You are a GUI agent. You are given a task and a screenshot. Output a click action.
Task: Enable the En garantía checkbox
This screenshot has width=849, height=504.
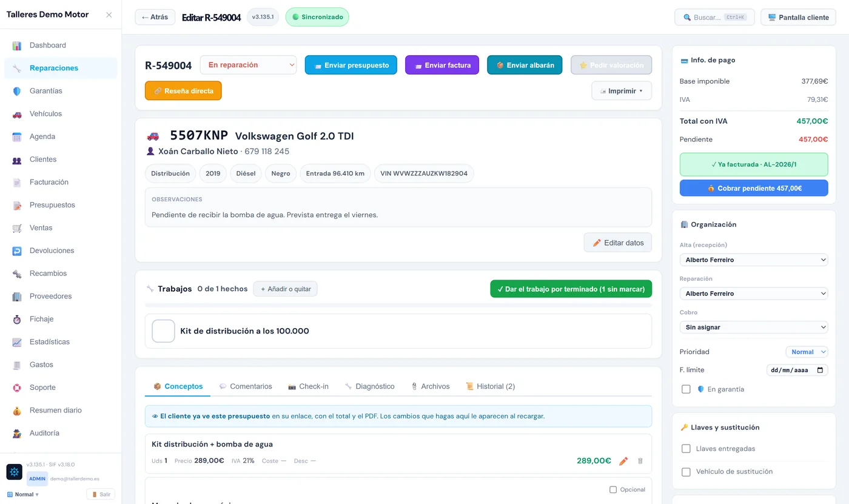tap(686, 389)
